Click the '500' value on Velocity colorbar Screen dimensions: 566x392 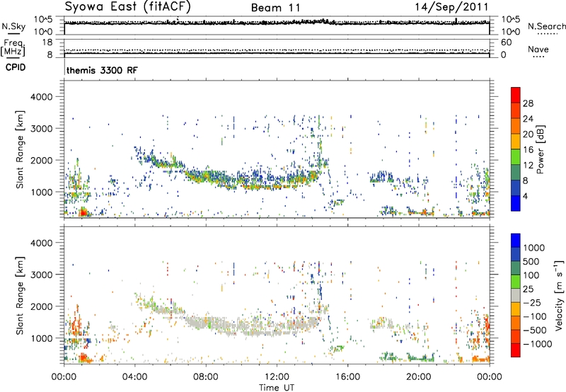(531, 262)
